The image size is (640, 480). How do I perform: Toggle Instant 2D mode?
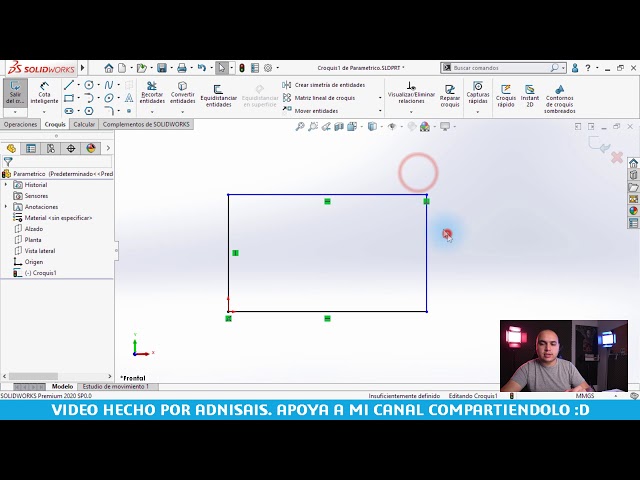pos(530,96)
